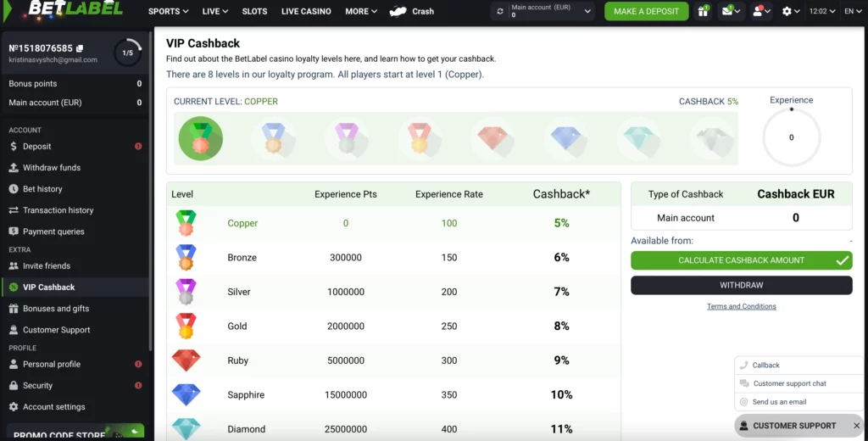Close the Customer Support widget
This screenshot has width=868, height=441.
(856, 426)
